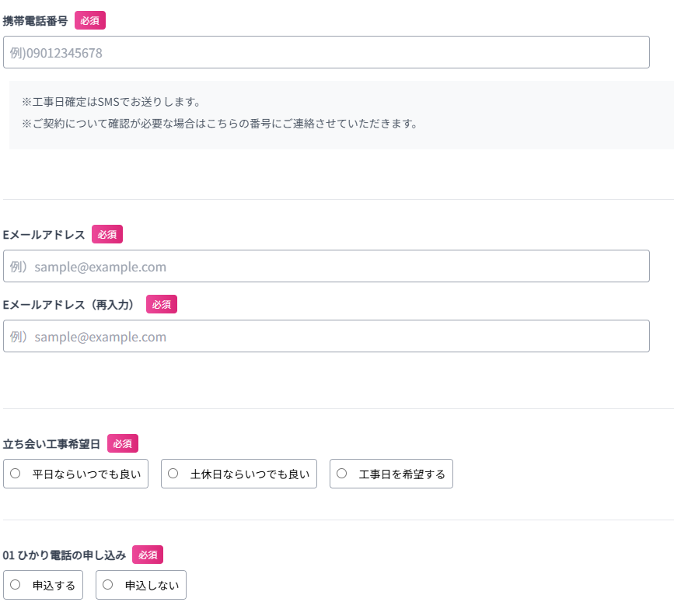
Task: Click the 01 ひかり電話の申し込み label
Action: point(65,555)
